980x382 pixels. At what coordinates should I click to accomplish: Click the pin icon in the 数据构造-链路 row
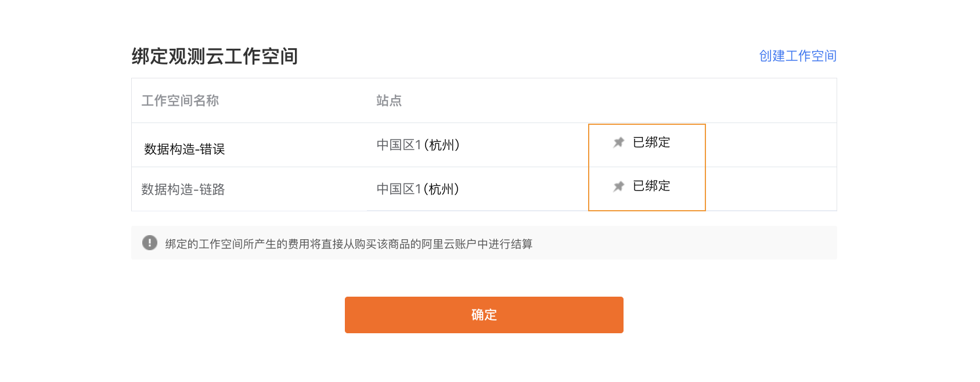click(x=619, y=186)
